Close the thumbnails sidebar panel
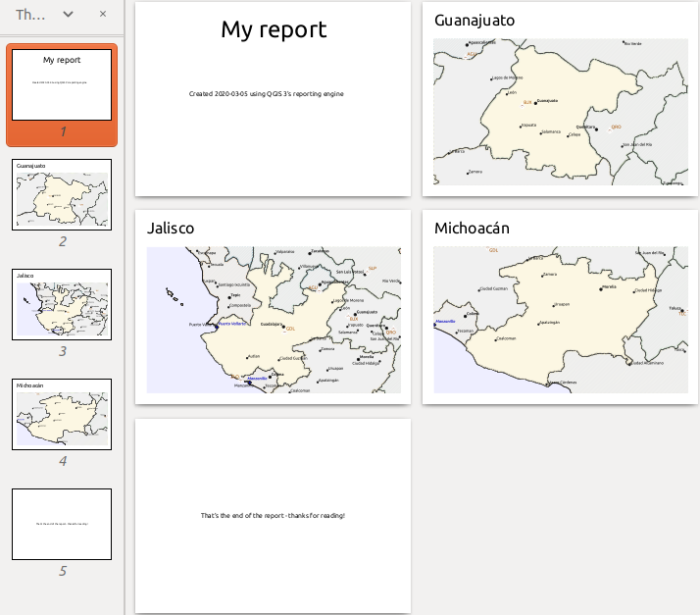Screen dimensions: 700x615 tap(103, 15)
